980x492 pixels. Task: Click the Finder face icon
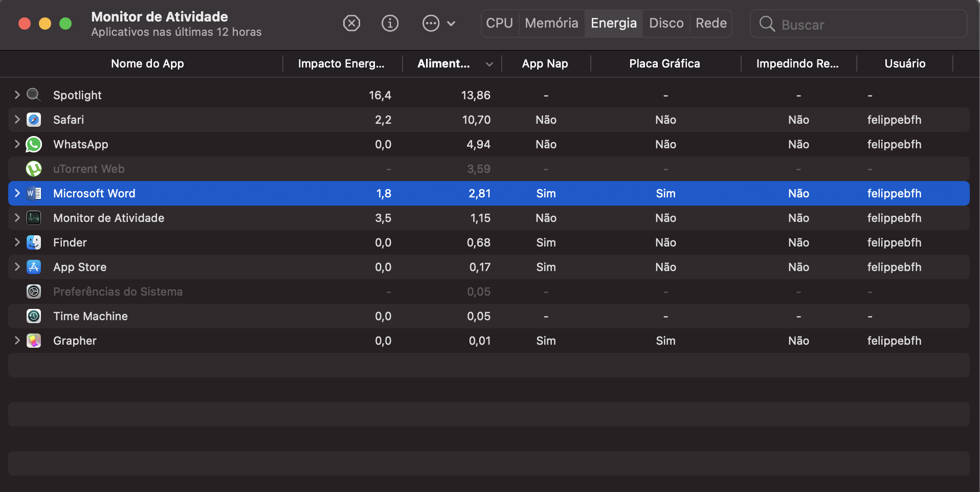coord(34,242)
